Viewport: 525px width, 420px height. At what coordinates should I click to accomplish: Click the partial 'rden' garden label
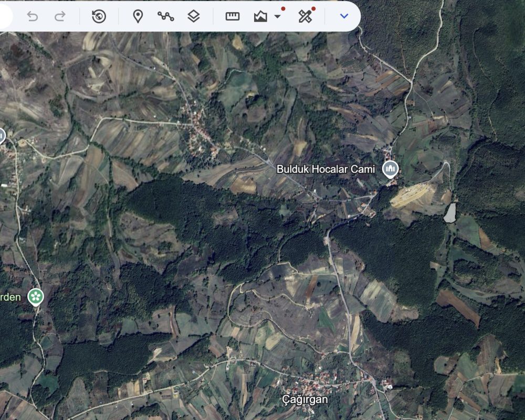pos(10,297)
